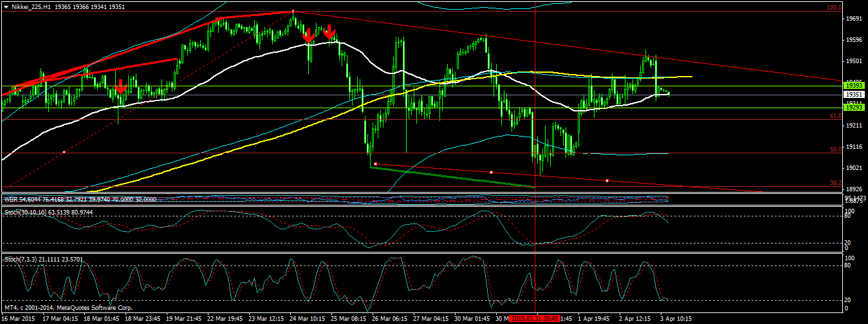Select the left anchor of lower channel line

point(374,164)
